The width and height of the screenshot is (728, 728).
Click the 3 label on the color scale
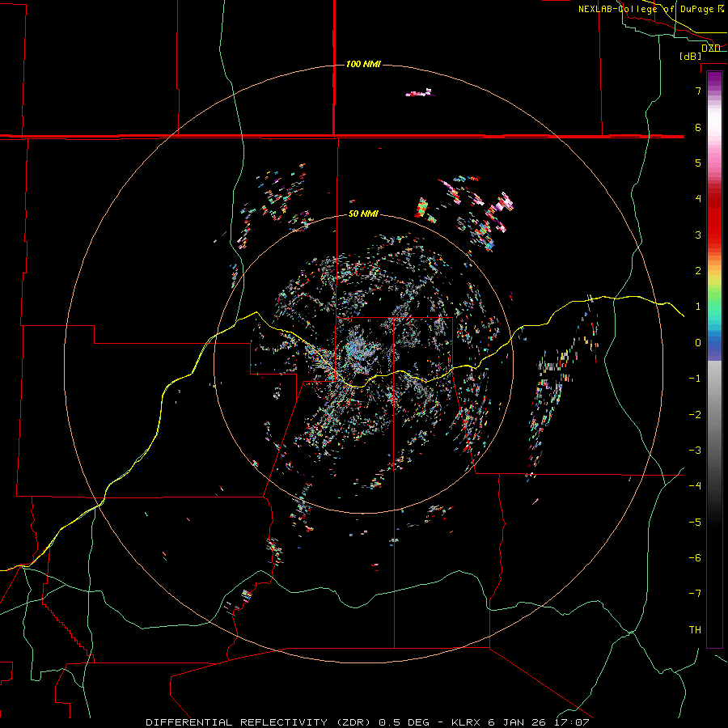[698, 235]
